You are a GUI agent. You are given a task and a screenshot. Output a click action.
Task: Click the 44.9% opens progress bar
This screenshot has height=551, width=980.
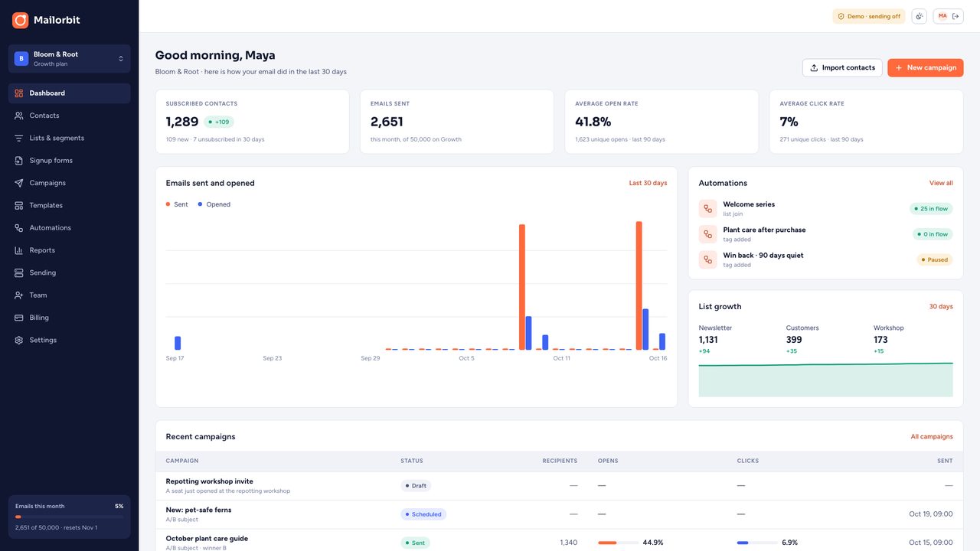618,543
